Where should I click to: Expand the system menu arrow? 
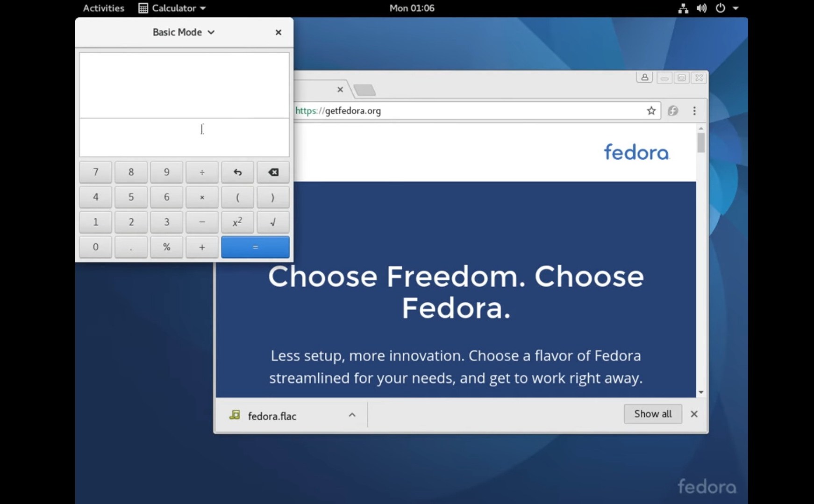[735, 8]
